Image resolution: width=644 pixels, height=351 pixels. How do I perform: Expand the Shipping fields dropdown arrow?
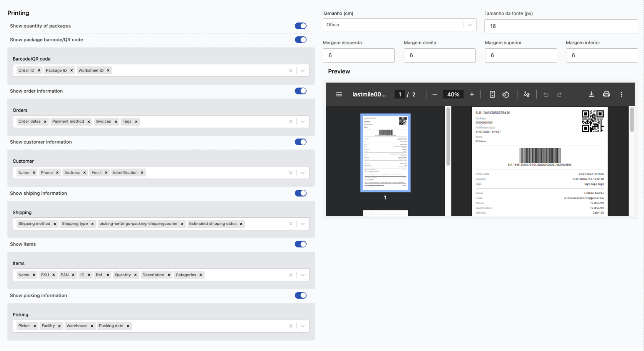tap(303, 224)
